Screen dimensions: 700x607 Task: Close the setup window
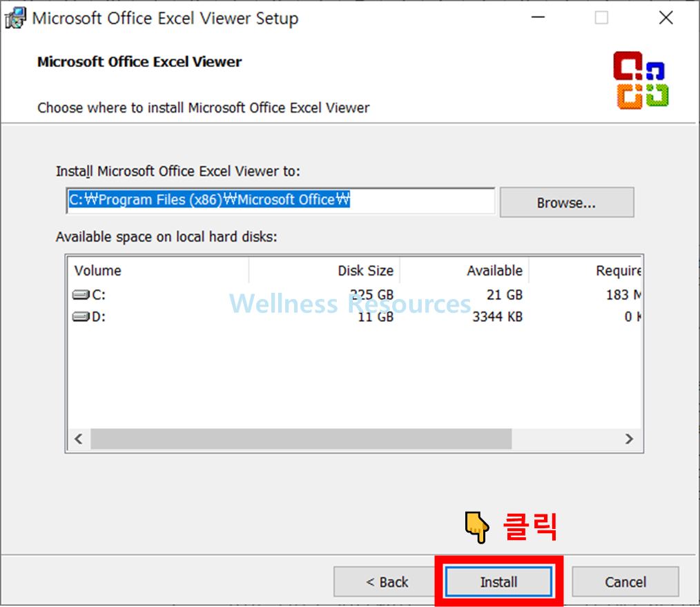665,18
